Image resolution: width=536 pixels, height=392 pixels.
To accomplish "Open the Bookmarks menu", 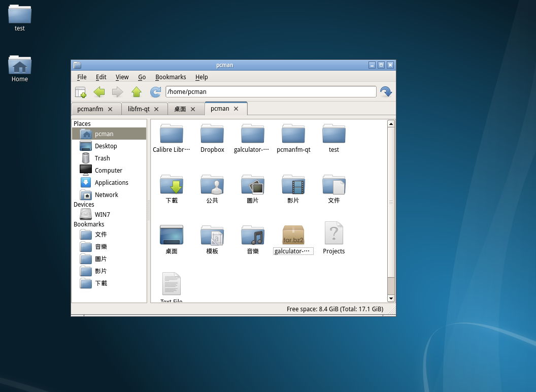I will (x=171, y=77).
